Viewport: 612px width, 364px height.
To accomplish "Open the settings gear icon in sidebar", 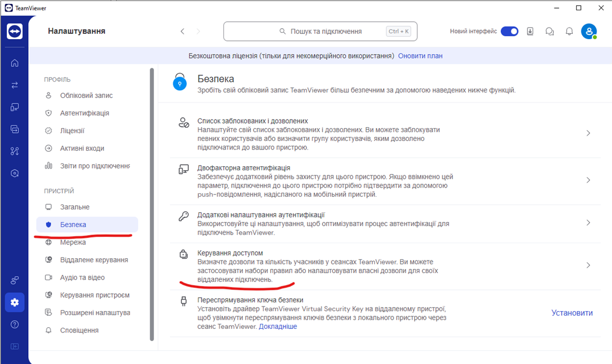I will (14, 302).
